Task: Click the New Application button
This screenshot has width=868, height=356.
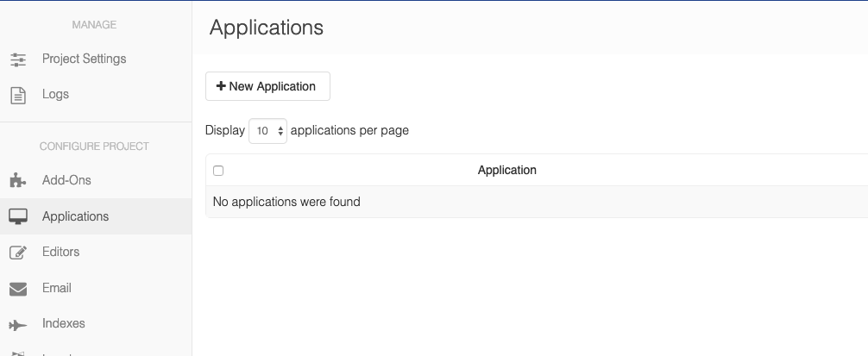Action: tap(268, 86)
